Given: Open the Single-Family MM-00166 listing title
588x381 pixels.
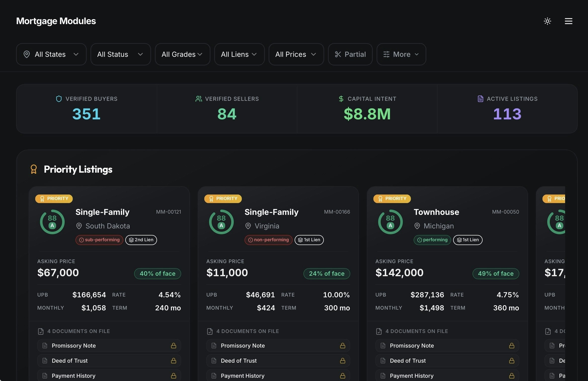Looking at the screenshot, I should pyautogui.click(x=271, y=212).
